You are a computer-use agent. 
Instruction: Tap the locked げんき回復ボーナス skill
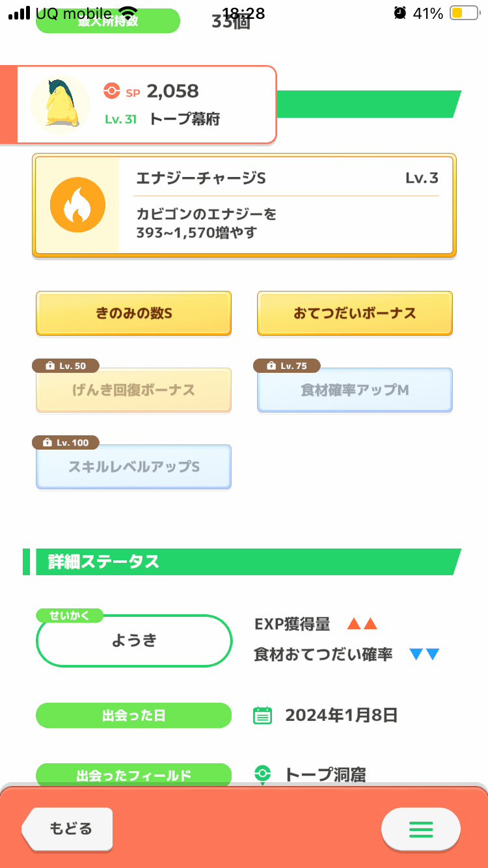tap(133, 390)
